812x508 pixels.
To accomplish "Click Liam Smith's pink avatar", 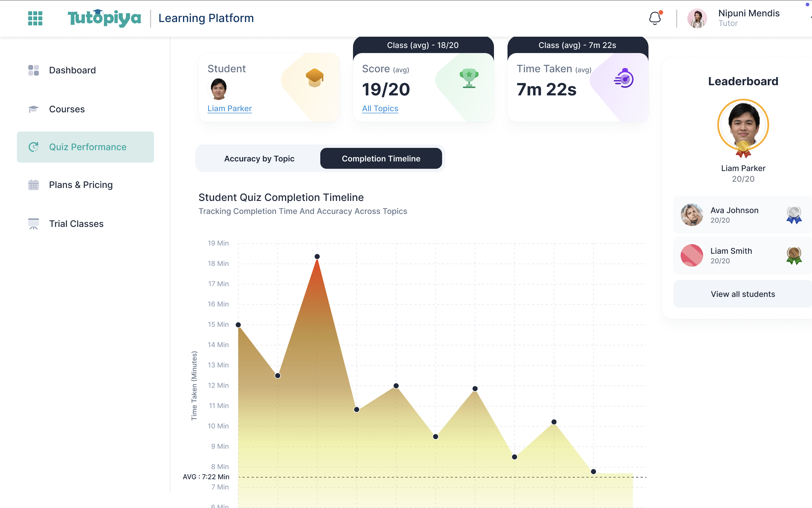I will (x=692, y=255).
